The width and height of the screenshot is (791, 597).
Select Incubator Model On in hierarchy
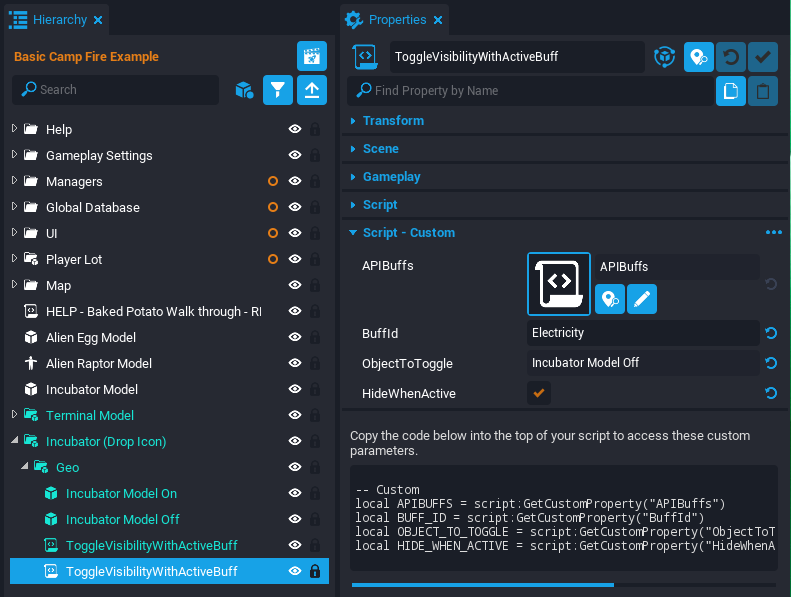(x=121, y=493)
